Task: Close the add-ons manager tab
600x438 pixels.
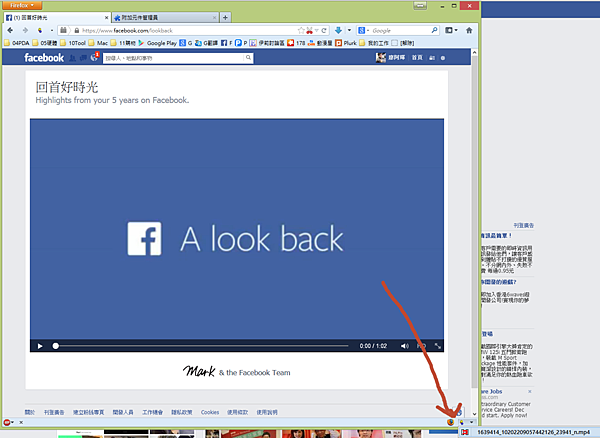Action: click(214, 18)
